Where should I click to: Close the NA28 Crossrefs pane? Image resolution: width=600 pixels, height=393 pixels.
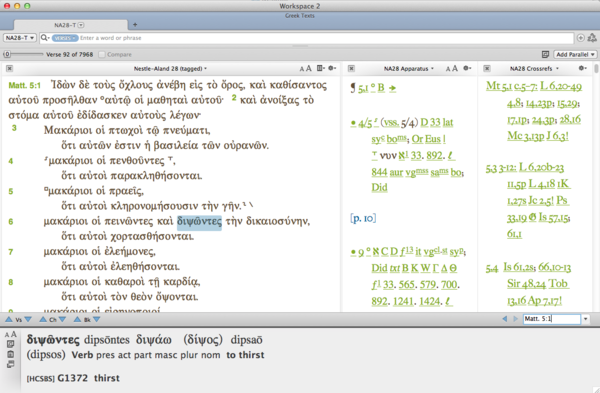coord(487,68)
